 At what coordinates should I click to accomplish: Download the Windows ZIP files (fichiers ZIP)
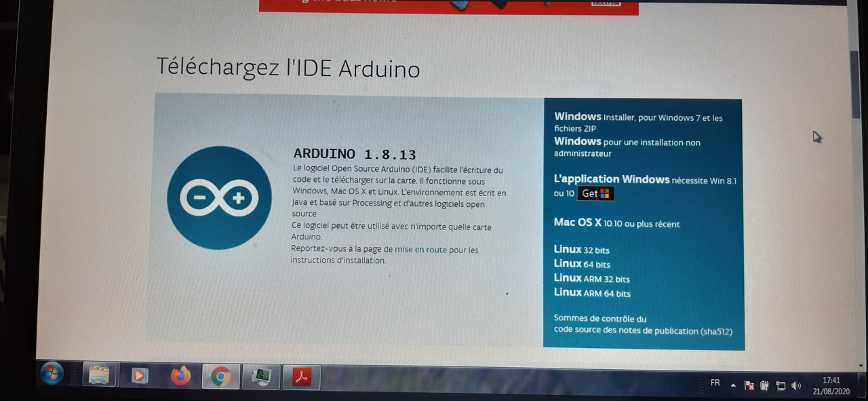click(x=575, y=128)
